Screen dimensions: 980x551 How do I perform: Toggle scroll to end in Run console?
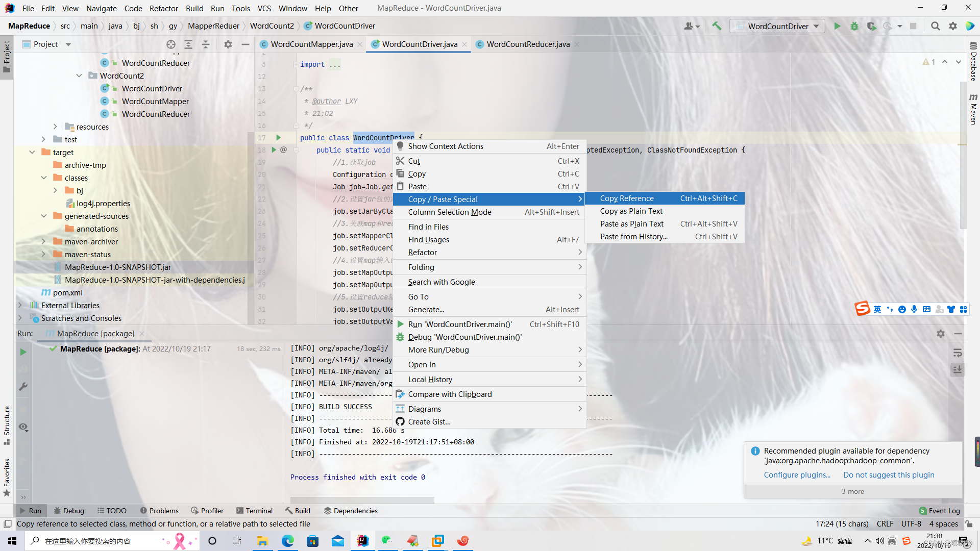(x=957, y=369)
